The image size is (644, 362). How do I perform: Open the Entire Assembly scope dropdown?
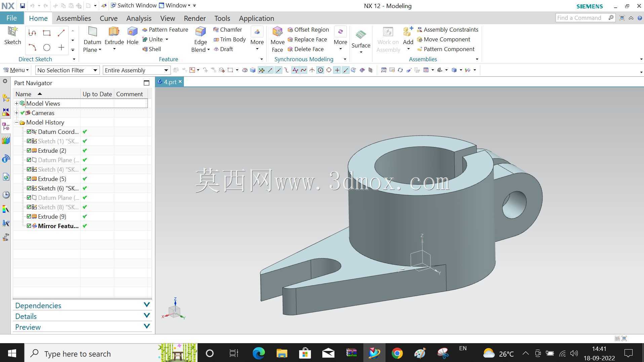pyautogui.click(x=136, y=70)
